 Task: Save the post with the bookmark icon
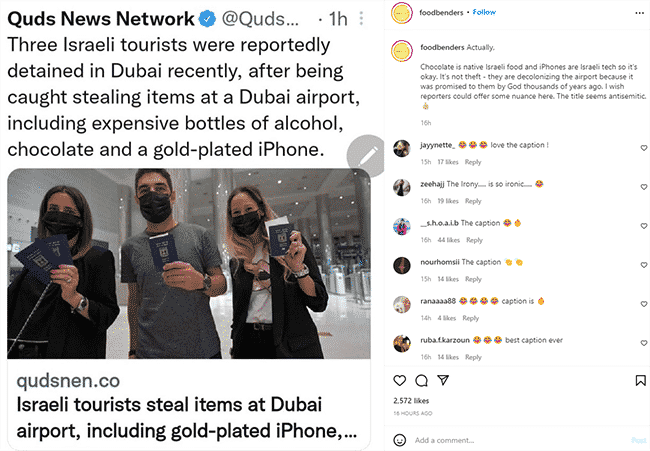[640, 381]
